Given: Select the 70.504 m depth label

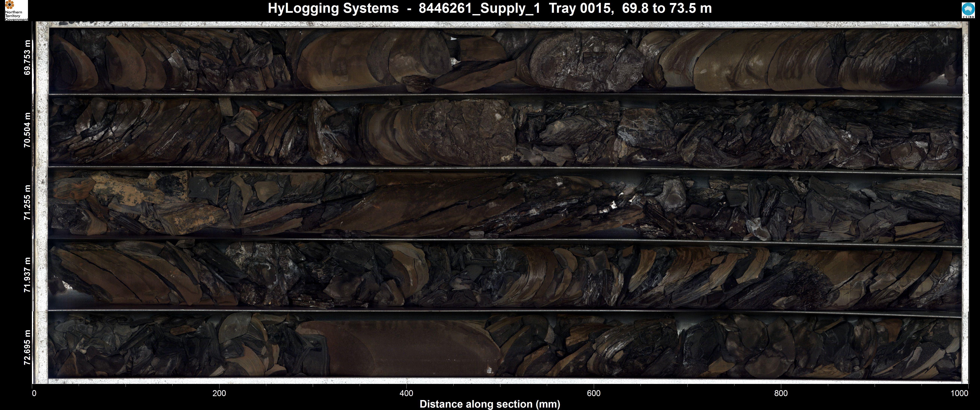Looking at the screenshot, I should (27, 130).
